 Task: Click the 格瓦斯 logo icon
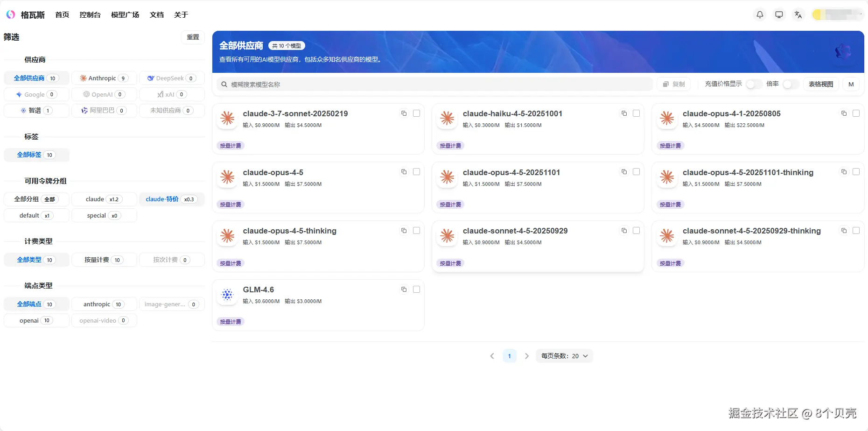[x=10, y=14]
